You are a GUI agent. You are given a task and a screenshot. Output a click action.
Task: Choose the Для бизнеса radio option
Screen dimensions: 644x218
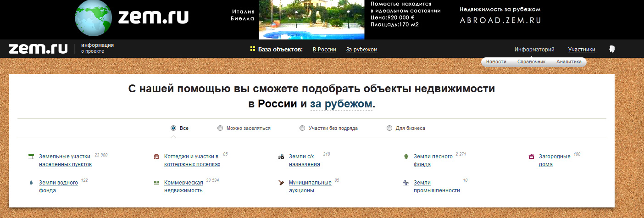[x=389, y=128]
